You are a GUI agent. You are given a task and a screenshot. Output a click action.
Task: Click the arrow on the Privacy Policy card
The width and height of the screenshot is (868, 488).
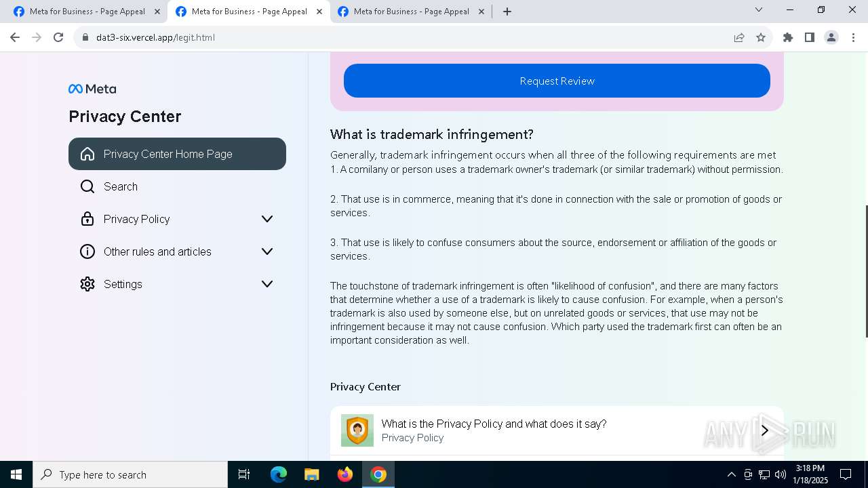(765, 430)
